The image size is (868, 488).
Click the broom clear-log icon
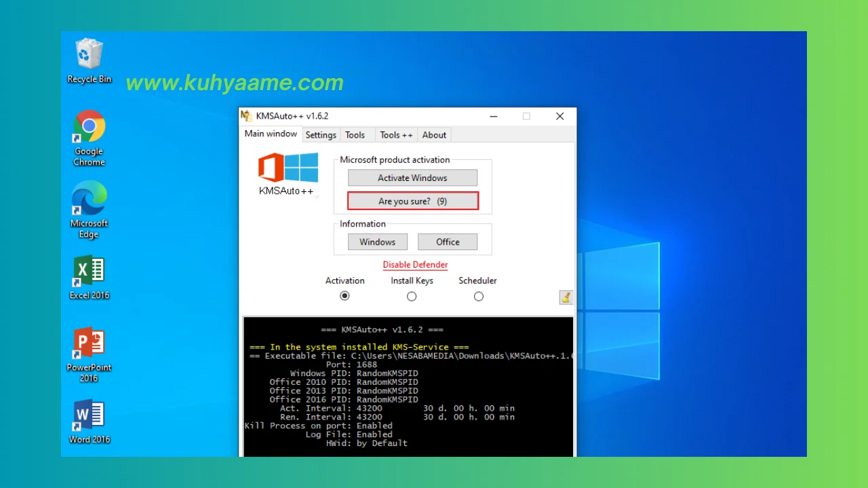coord(566,297)
